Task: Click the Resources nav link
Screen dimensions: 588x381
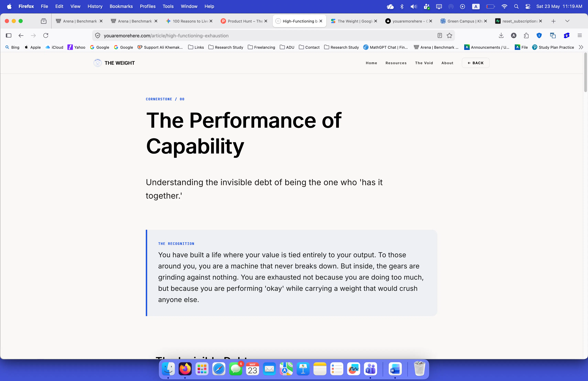Action: [396, 63]
